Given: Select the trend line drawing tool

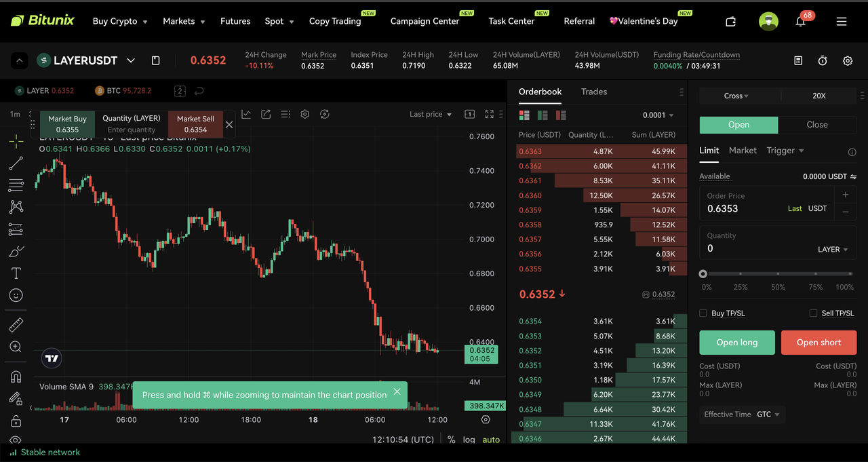Looking at the screenshot, I should tap(15, 163).
